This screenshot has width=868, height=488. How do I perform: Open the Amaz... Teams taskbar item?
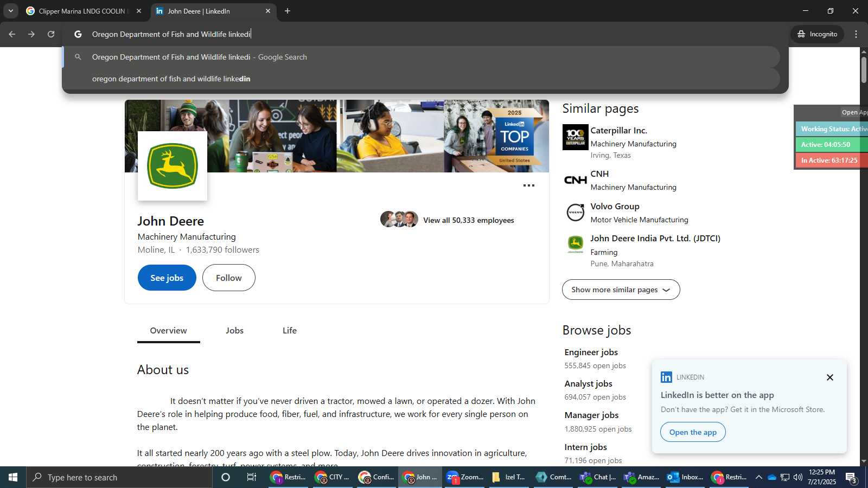[x=641, y=477]
